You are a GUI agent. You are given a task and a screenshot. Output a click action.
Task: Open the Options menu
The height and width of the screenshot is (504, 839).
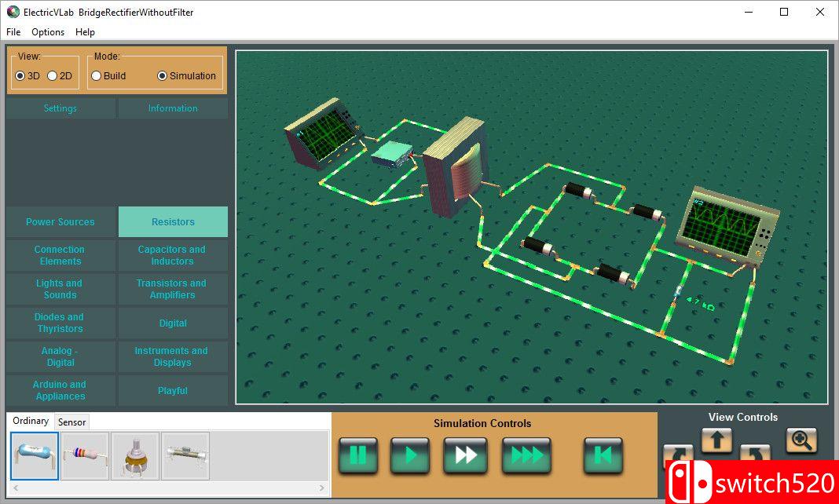48,32
